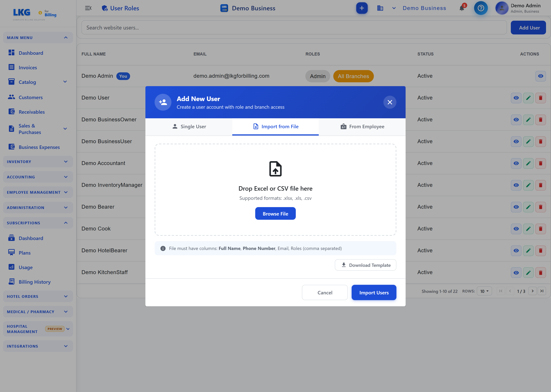Select the Import from File tab
This screenshot has width=551, height=392.
click(275, 127)
